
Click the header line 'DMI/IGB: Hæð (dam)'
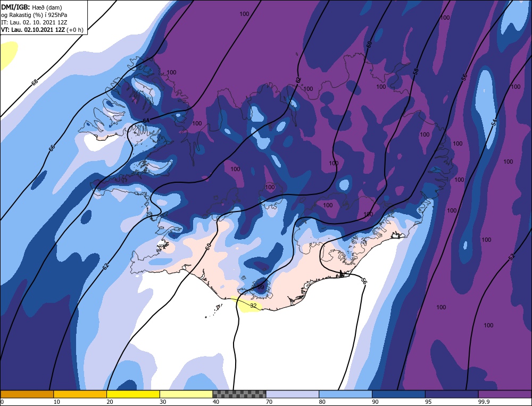[x=31, y=7]
